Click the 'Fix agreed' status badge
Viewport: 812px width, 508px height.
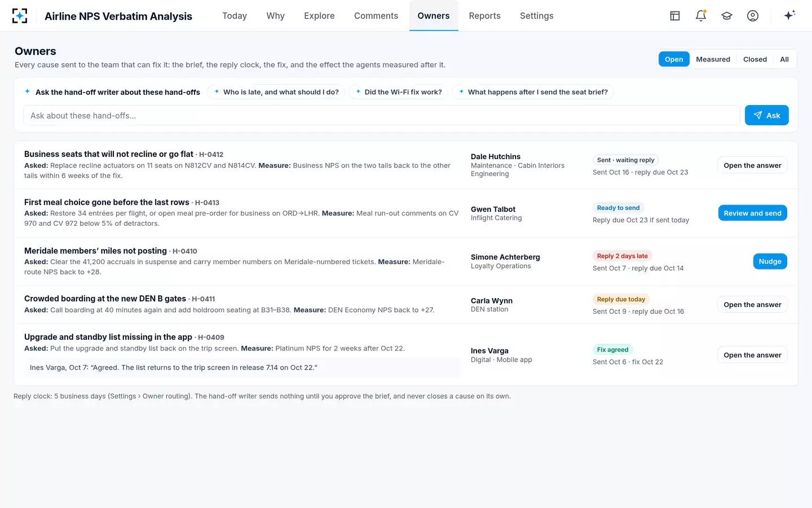click(613, 349)
